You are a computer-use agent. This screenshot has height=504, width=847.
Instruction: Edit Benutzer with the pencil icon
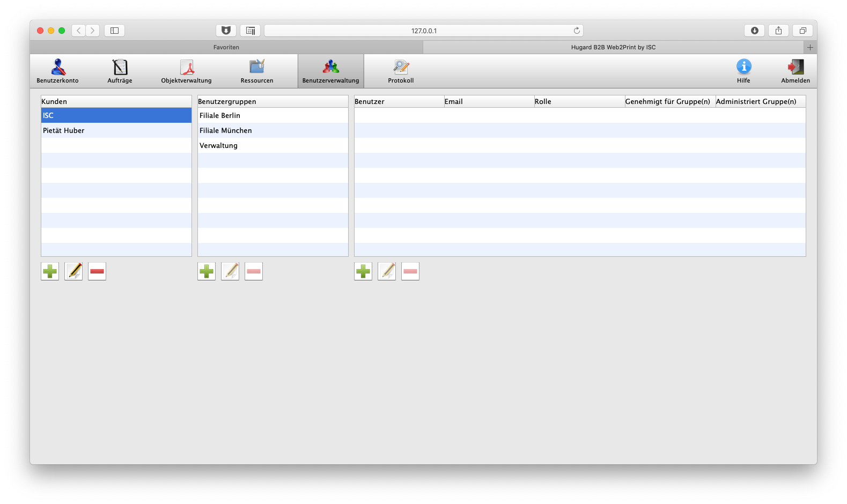pyautogui.click(x=387, y=271)
